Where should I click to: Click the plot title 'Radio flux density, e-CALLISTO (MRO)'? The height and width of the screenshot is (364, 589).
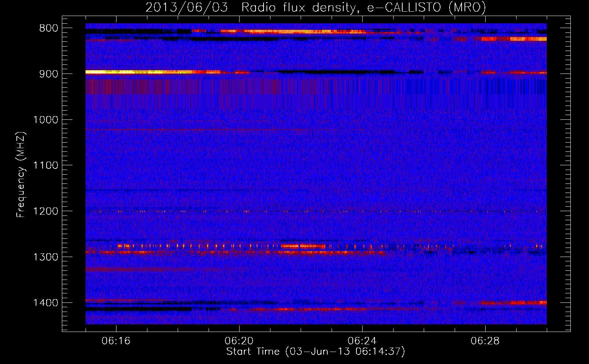pyautogui.click(x=364, y=7)
